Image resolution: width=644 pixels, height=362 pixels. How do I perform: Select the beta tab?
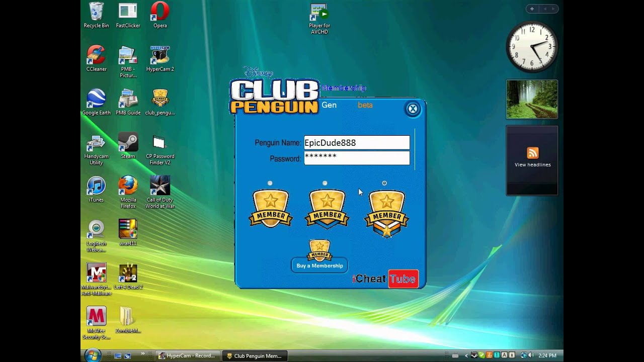365,105
